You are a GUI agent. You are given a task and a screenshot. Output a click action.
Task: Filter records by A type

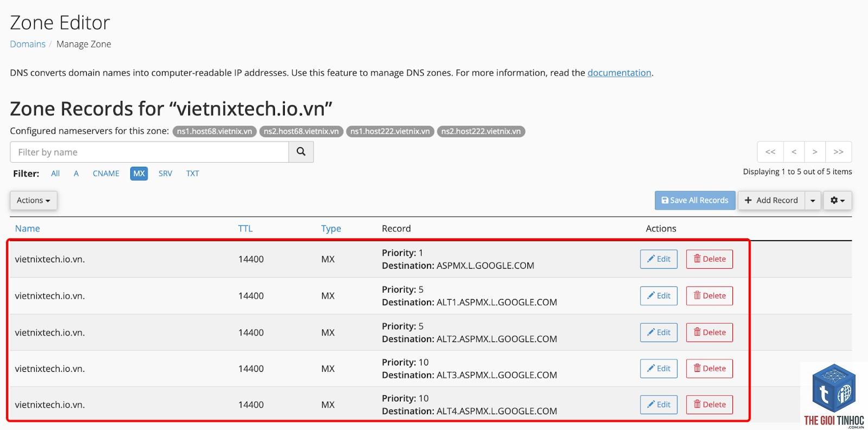coord(76,174)
